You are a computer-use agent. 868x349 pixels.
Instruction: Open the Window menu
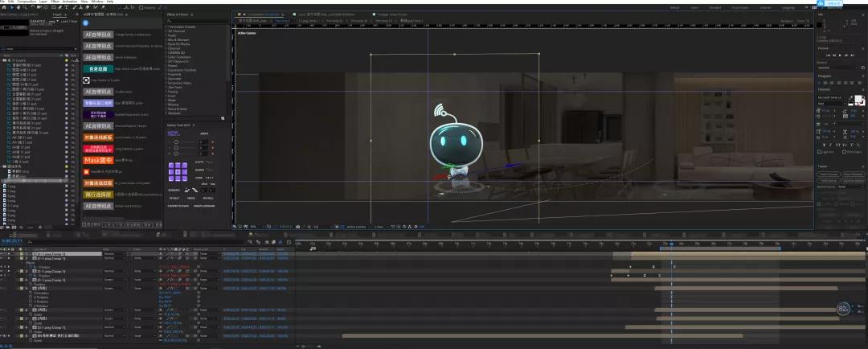point(97,2)
